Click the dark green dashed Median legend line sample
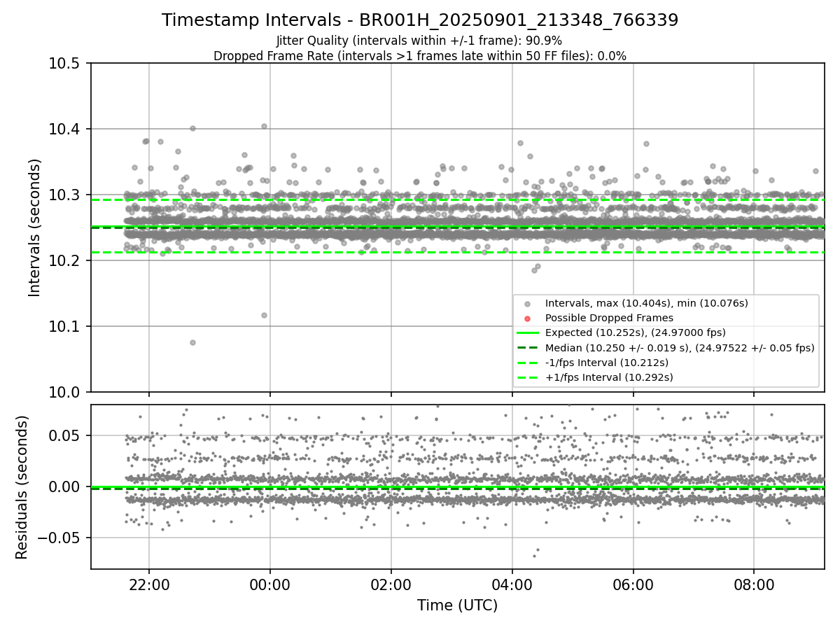This screenshot has width=840, height=630. [528, 348]
